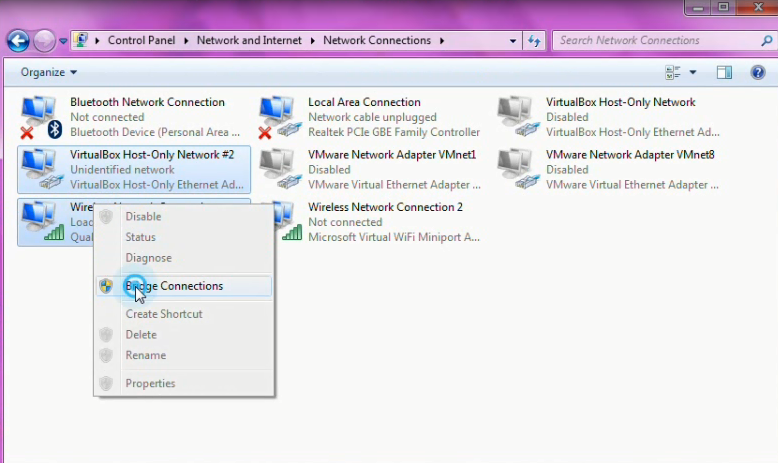Viewport: 778px width, 463px height.
Task: Click the Control Panel icon in address bar
Action: (81, 40)
